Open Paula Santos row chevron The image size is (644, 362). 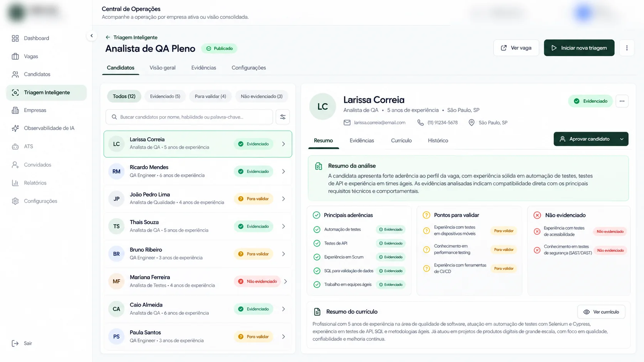[x=283, y=337]
